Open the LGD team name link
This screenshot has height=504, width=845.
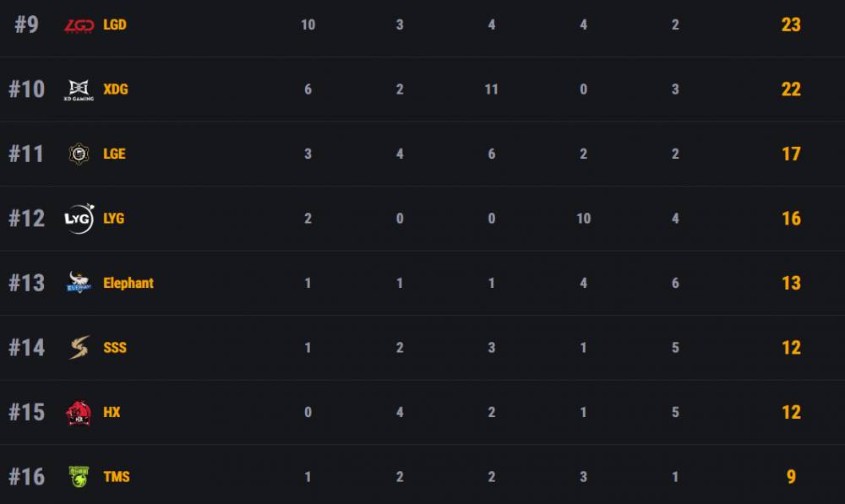coord(115,24)
